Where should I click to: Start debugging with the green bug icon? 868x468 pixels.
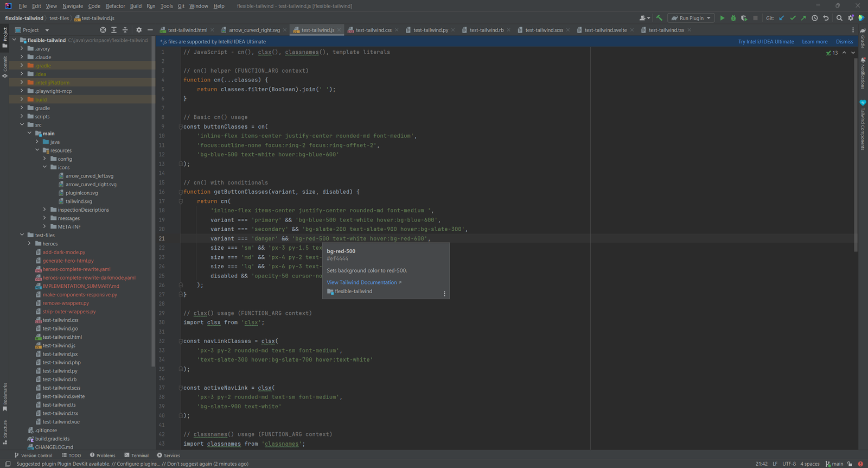point(733,18)
